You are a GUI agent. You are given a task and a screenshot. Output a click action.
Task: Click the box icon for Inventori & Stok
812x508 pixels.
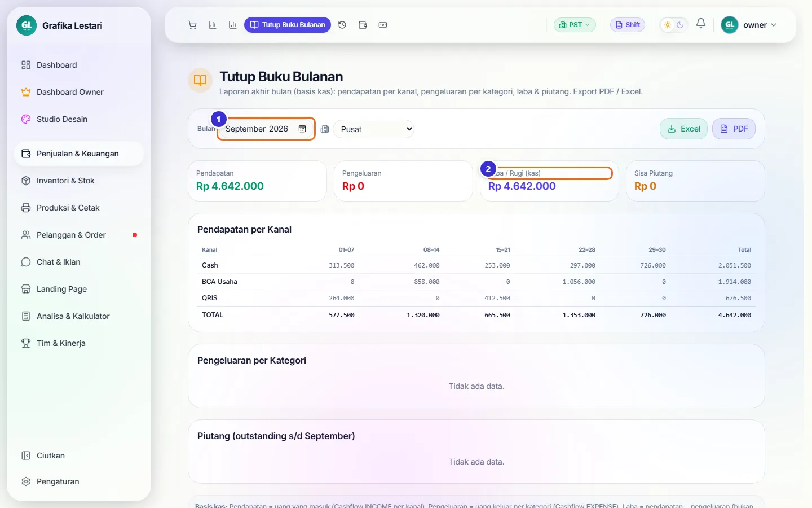(26, 181)
